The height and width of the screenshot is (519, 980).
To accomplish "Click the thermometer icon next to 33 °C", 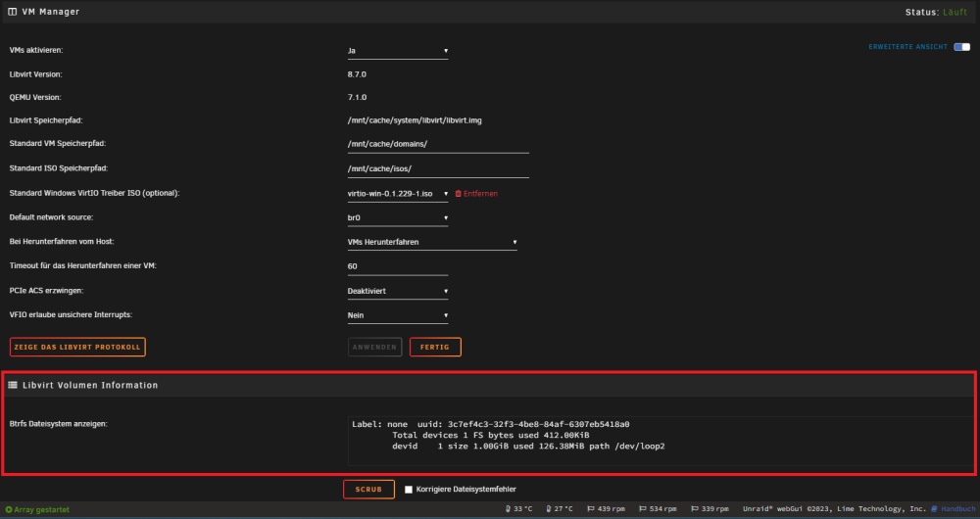I will point(508,509).
